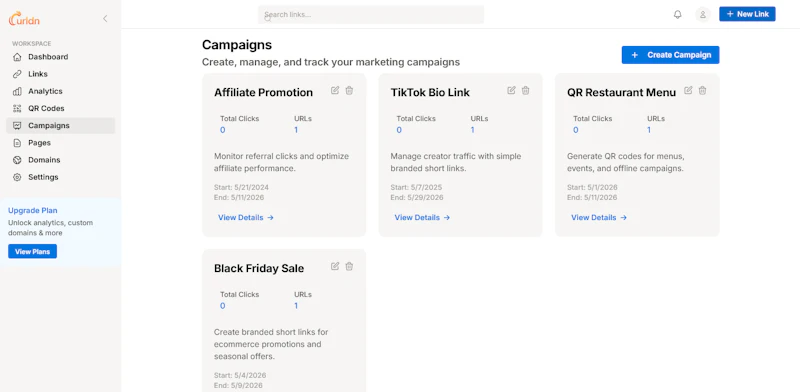Navigate to QR Codes
This screenshot has height=392, width=800.
point(61,108)
